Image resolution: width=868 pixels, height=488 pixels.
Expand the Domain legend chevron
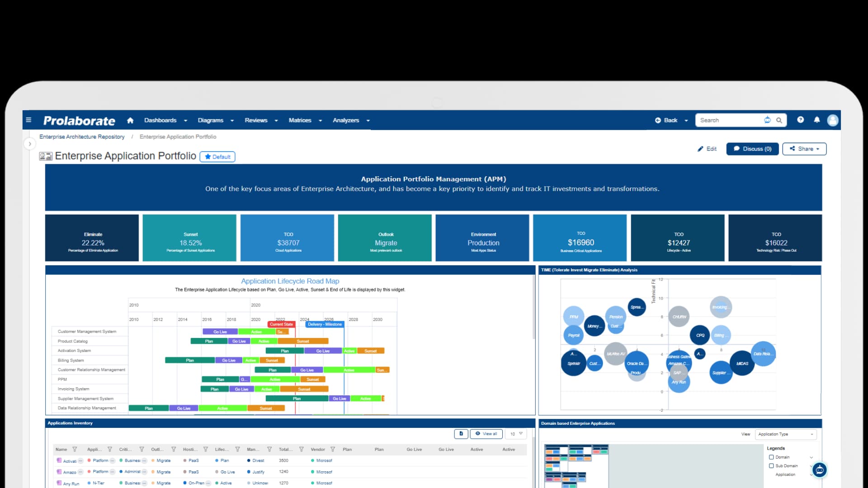click(811, 457)
